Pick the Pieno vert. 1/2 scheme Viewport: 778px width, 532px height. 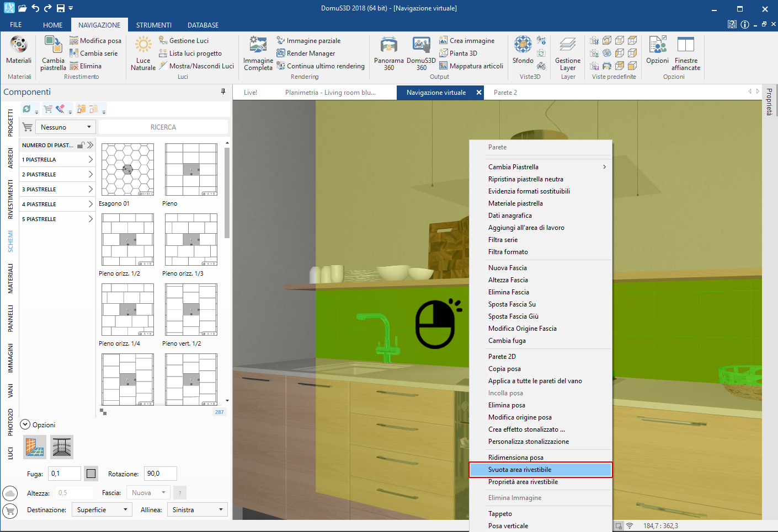coord(191,310)
